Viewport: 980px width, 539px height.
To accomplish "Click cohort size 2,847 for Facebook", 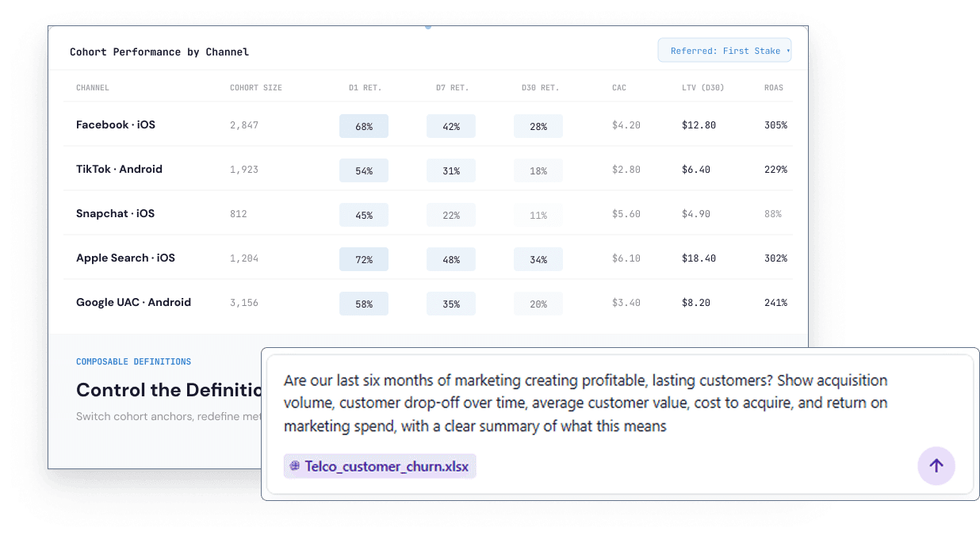I will 244,125.
